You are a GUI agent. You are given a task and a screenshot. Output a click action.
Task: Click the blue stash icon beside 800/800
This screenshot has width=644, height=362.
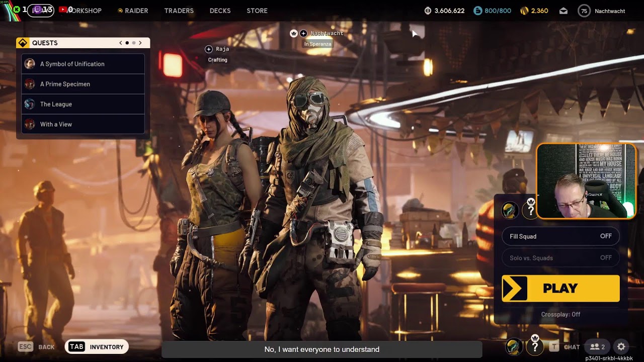point(477,11)
